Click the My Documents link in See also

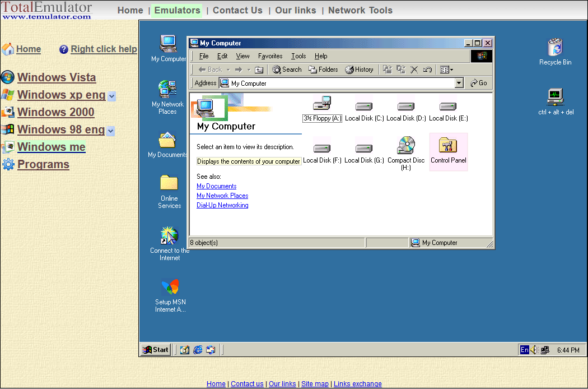tap(216, 186)
